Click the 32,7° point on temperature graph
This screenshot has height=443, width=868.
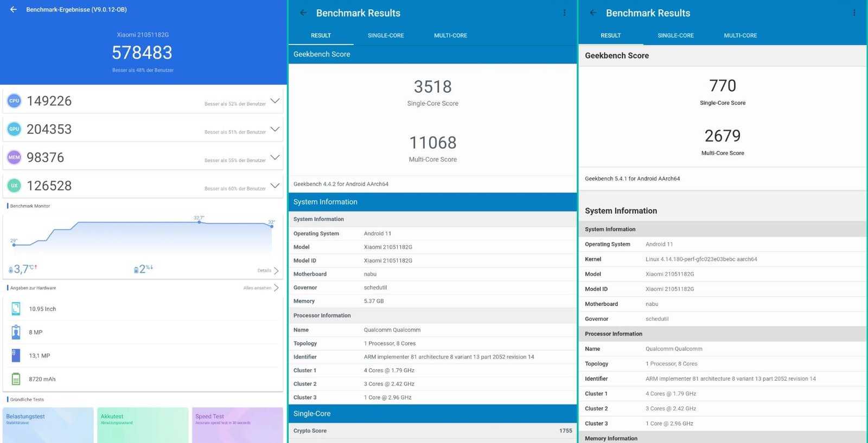tap(199, 222)
